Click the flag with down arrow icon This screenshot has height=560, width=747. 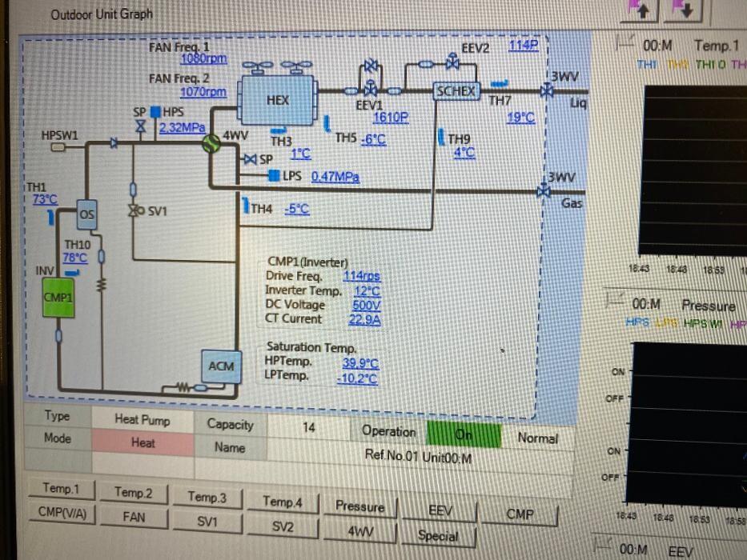(x=686, y=10)
